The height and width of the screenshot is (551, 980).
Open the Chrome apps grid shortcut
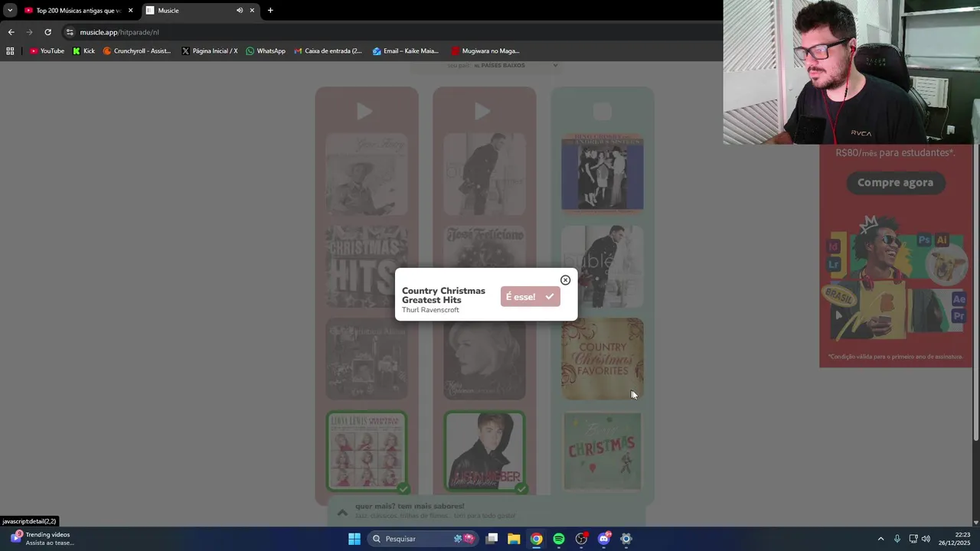10,51
